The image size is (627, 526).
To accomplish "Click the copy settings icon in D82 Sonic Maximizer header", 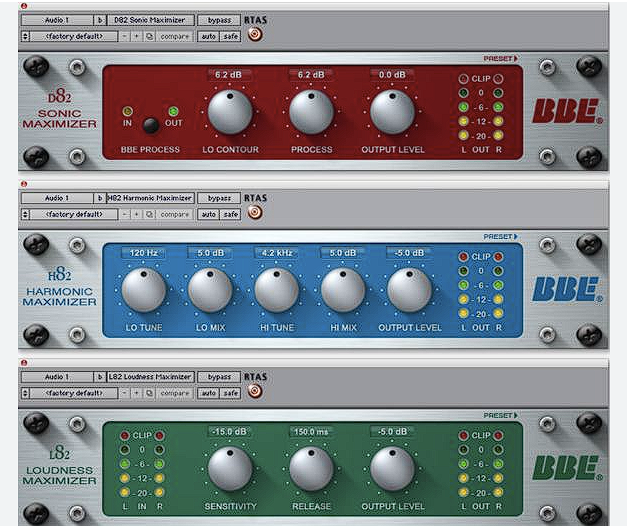I will (149, 36).
